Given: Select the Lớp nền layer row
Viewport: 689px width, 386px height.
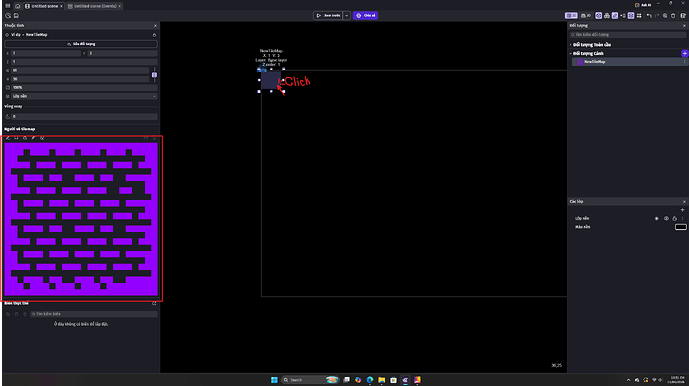Looking at the screenshot, I should [x=627, y=218].
